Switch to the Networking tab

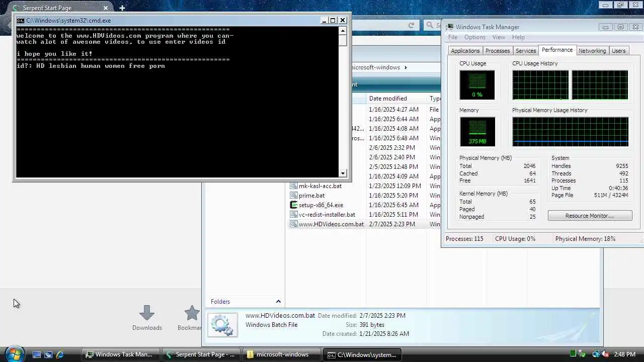[592, 51]
